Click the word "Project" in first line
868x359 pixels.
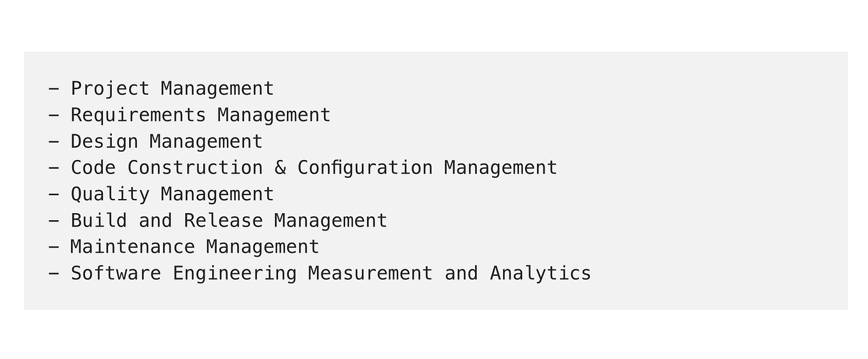tap(109, 89)
